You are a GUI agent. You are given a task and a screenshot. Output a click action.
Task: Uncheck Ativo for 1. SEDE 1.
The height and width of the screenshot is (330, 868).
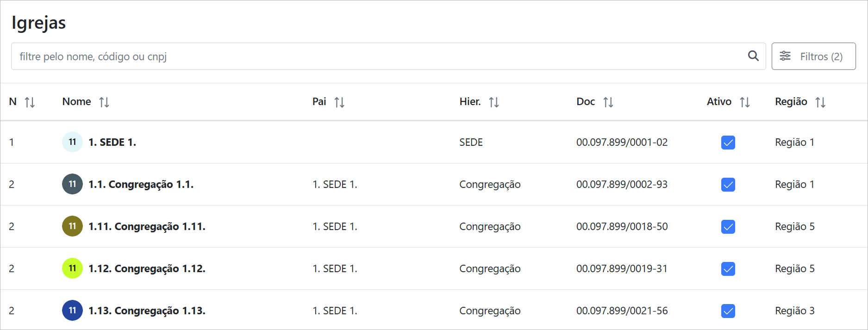pyautogui.click(x=728, y=143)
